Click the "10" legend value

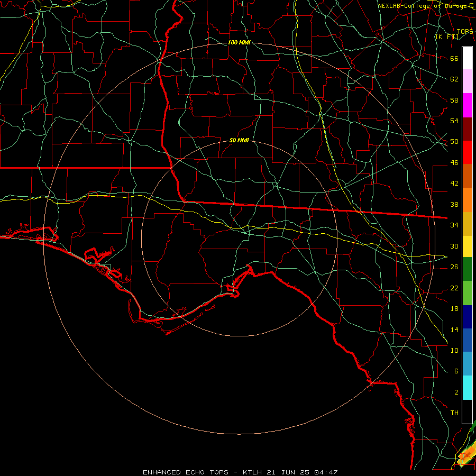(454, 350)
